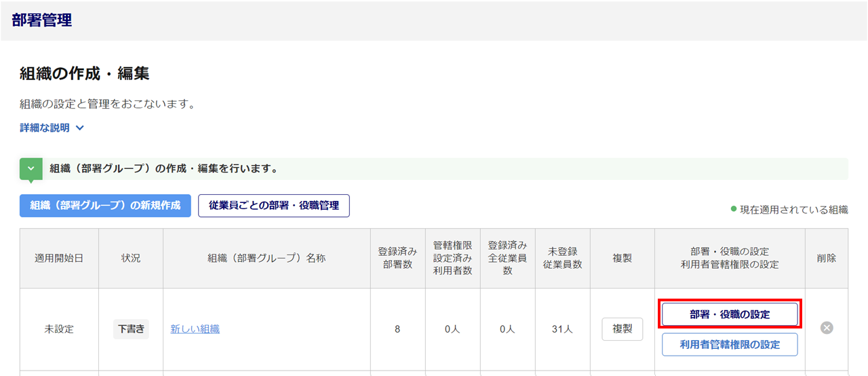Click the 複製 button in the row
Screen dimensions: 868x376
point(622,329)
